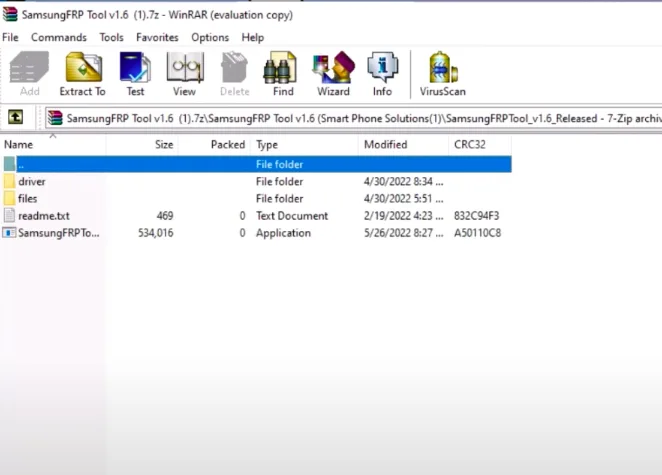Viewport: 662px width, 475px height.
Task: Select the driver folder icon
Action: pyautogui.click(x=9, y=182)
